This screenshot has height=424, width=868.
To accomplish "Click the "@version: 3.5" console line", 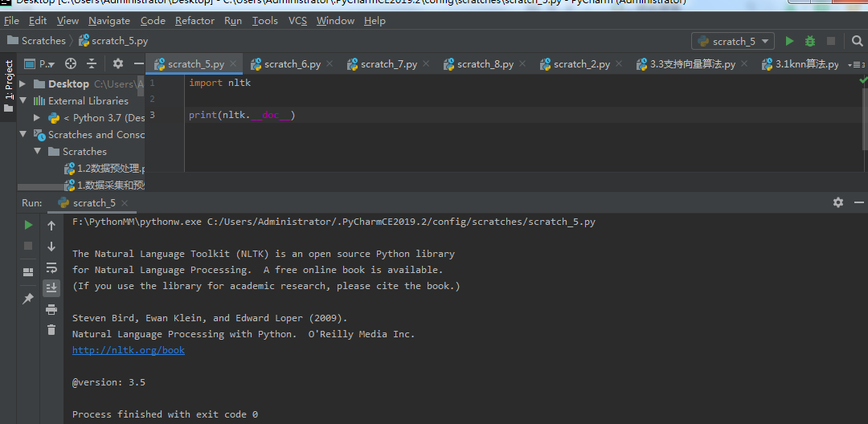I will (109, 382).
